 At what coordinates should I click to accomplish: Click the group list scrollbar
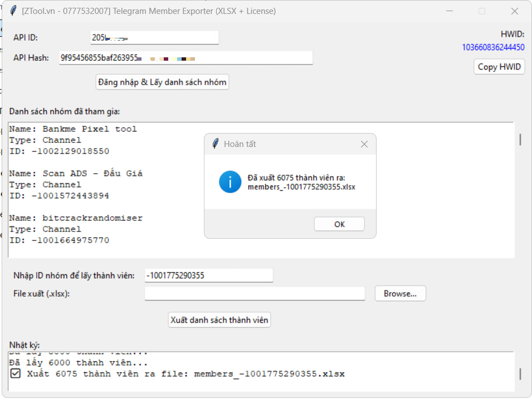[520, 140]
